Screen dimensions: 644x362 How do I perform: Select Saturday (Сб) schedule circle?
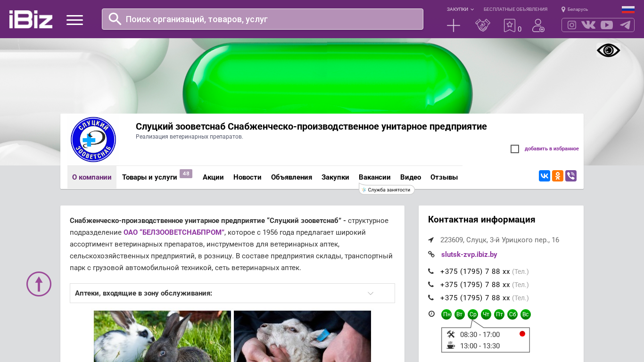[x=512, y=314]
